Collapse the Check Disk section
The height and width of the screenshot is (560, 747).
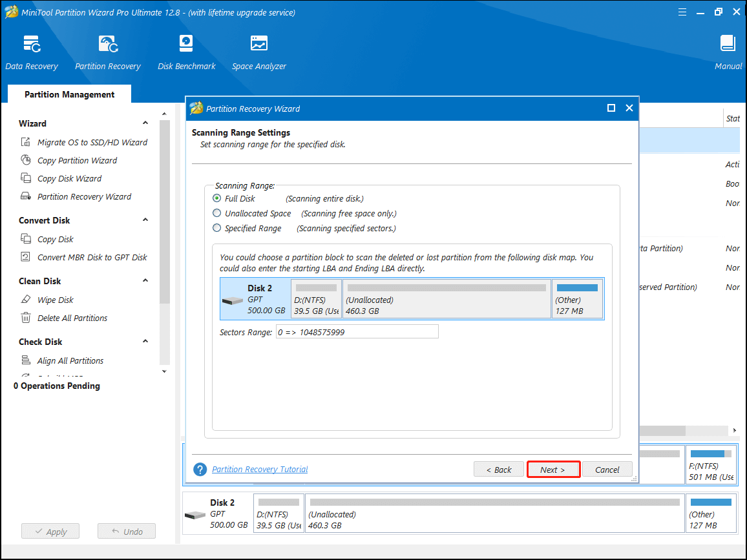click(145, 342)
